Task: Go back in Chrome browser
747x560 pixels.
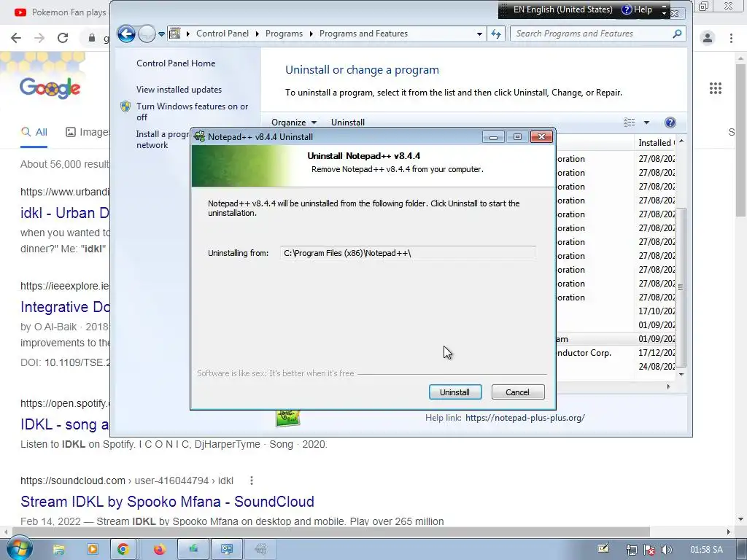Action: (16, 38)
